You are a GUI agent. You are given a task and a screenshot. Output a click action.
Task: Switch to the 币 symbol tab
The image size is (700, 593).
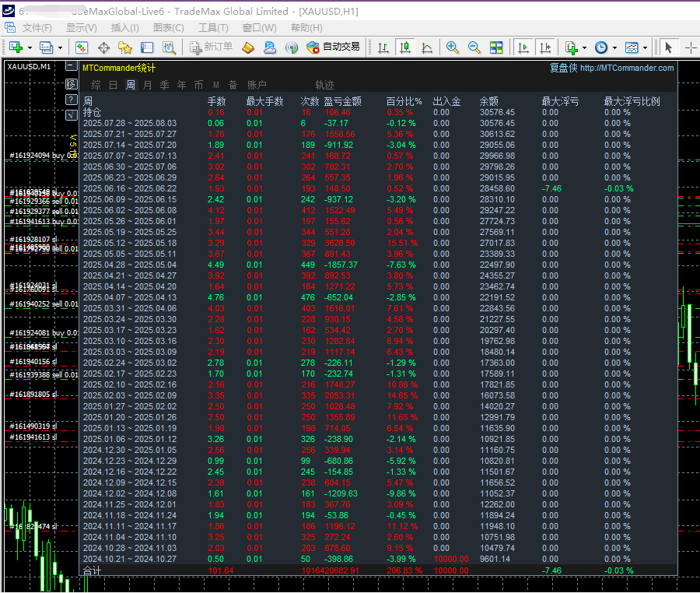click(198, 85)
